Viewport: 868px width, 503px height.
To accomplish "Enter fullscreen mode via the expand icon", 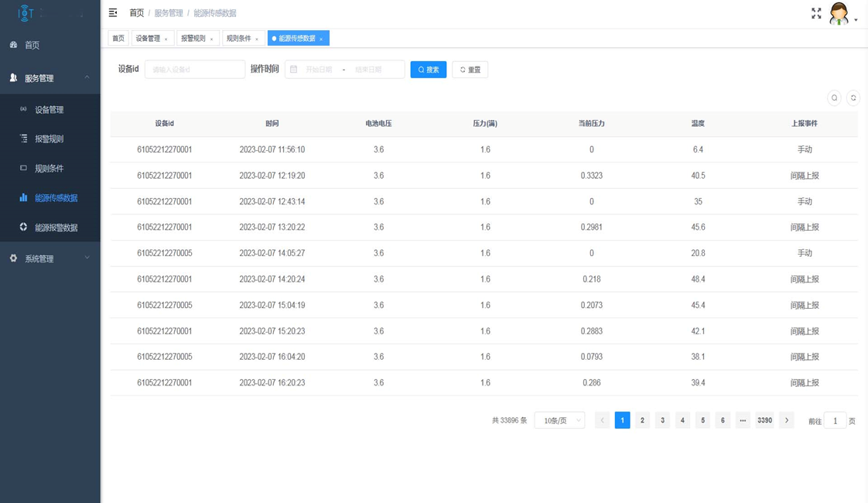I will 816,13.
